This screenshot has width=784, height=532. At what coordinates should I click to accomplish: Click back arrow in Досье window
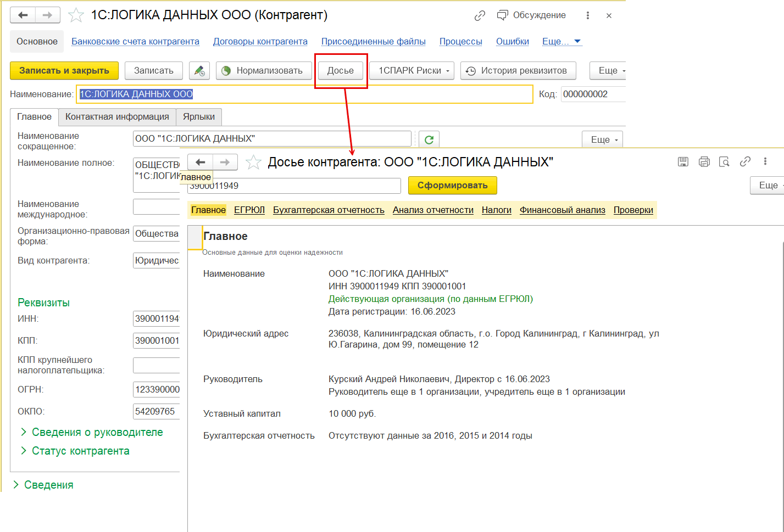click(x=200, y=162)
